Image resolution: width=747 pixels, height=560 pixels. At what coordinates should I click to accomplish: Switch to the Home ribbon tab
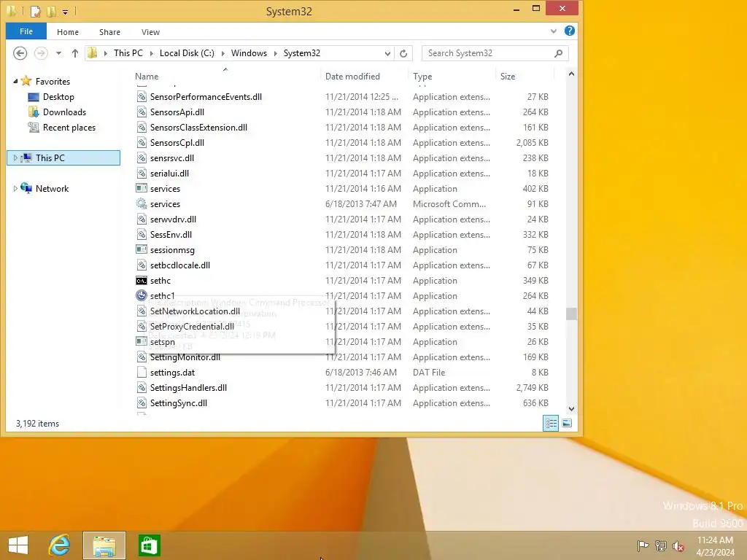pyautogui.click(x=68, y=32)
